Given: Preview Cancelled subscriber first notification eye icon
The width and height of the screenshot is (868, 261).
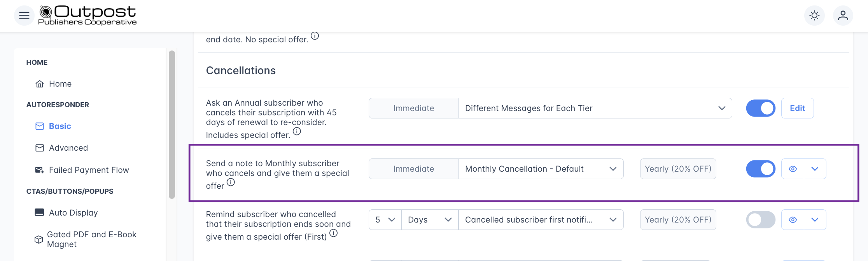Looking at the screenshot, I should coord(793,220).
